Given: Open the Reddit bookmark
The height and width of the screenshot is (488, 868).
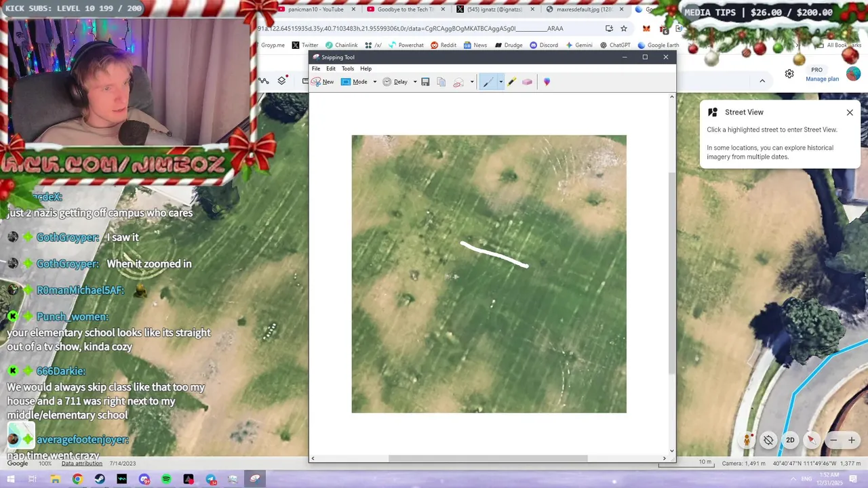Looking at the screenshot, I should click(x=443, y=45).
